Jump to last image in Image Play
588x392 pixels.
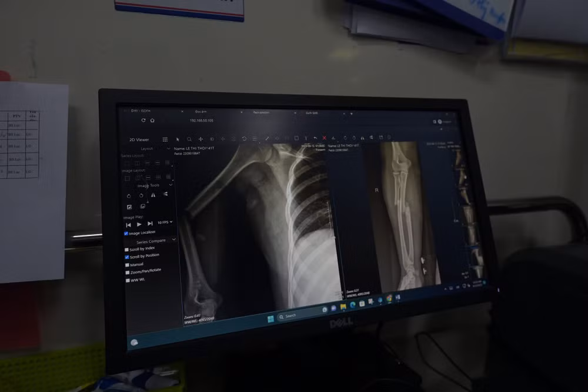click(x=150, y=224)
